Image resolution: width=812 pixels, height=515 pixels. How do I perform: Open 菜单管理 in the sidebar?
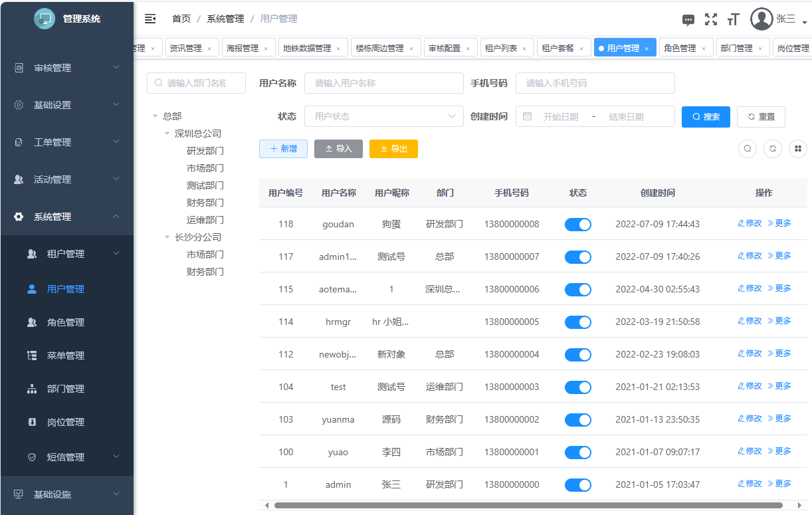65,356
